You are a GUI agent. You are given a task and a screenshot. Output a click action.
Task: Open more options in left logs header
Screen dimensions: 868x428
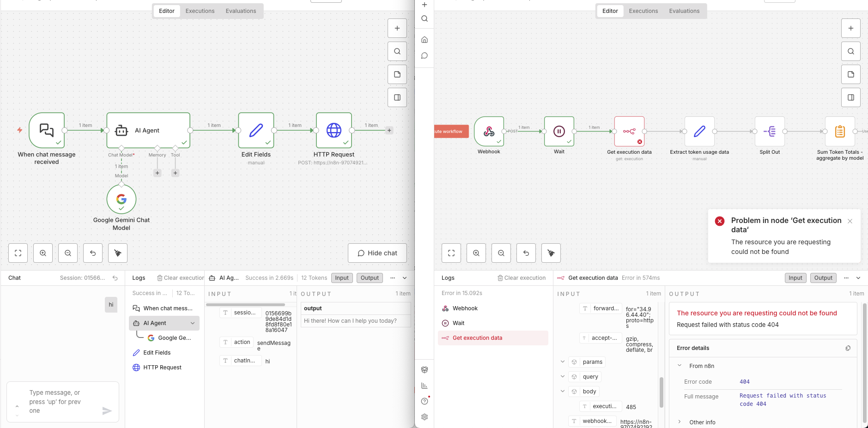coord(393,278)
